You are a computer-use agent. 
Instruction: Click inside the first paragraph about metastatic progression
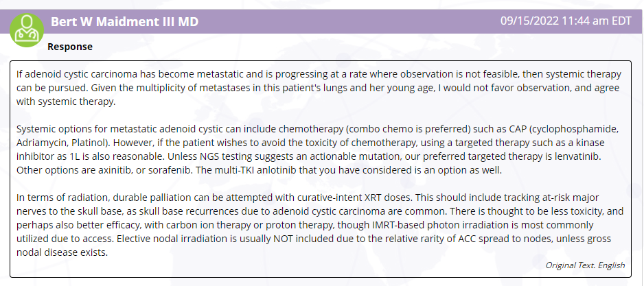pos(319,88)
